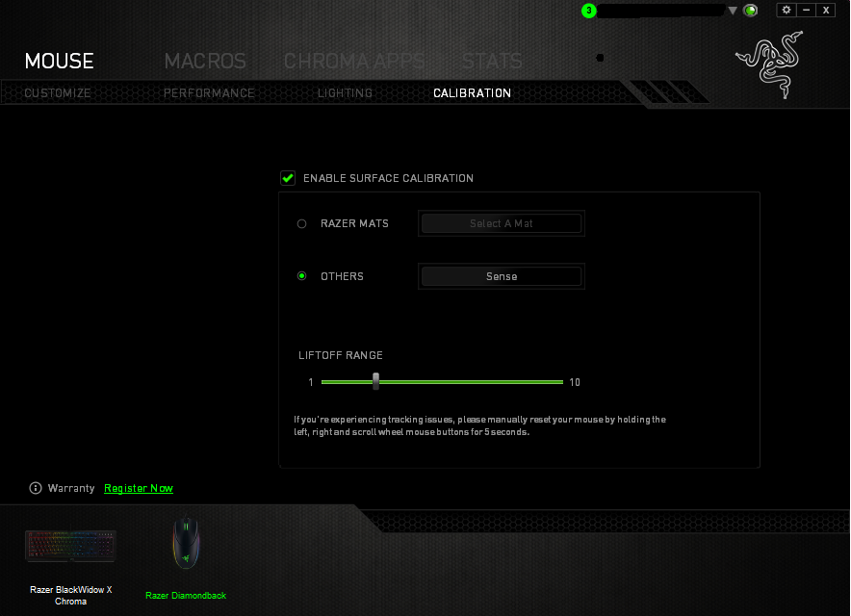Click the ENABLE SURFACE CALIBRATION label
Image resolution: width=851 pixels, height=616 pixels.
[388, 178]
